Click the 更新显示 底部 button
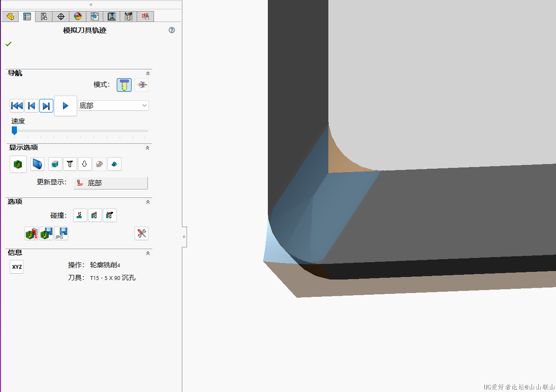This screenshot has width=556, height=392. pos(110,183)
